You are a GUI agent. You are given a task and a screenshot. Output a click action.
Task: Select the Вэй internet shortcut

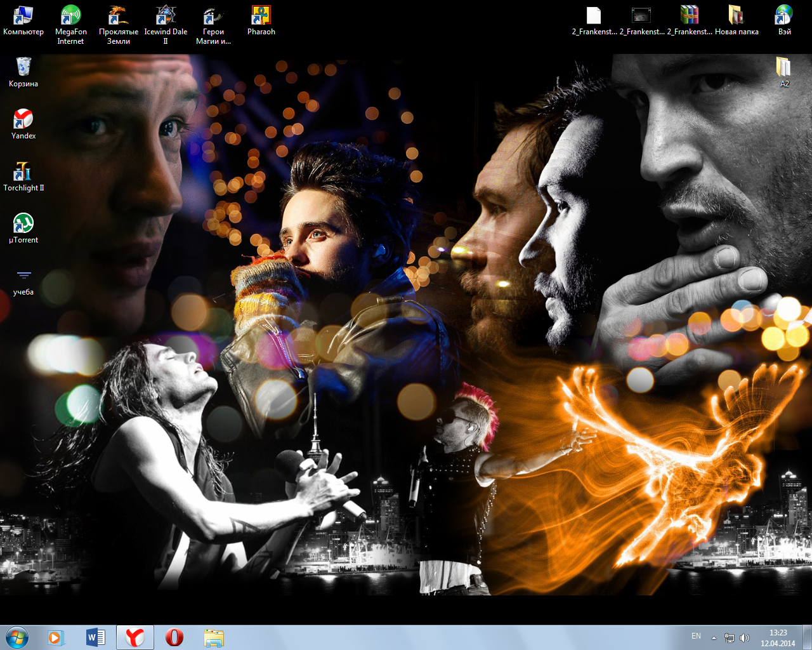pyautogui.click(x=784, y=21)
